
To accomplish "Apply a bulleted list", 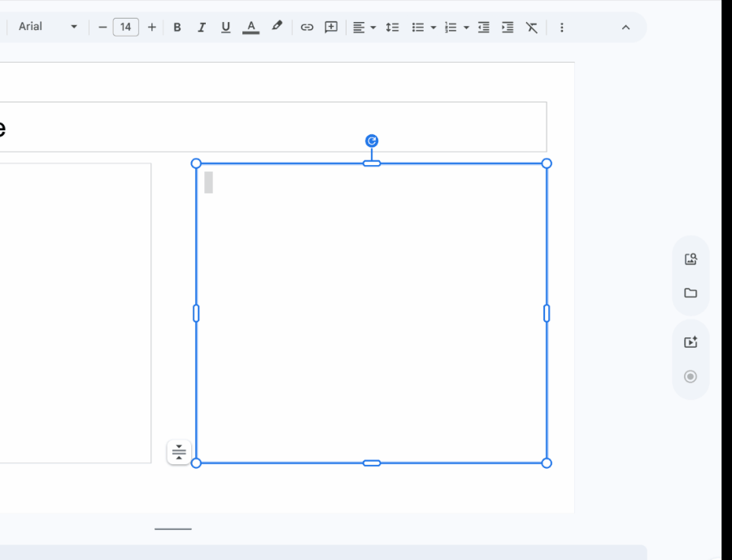I will pos(418,28).
